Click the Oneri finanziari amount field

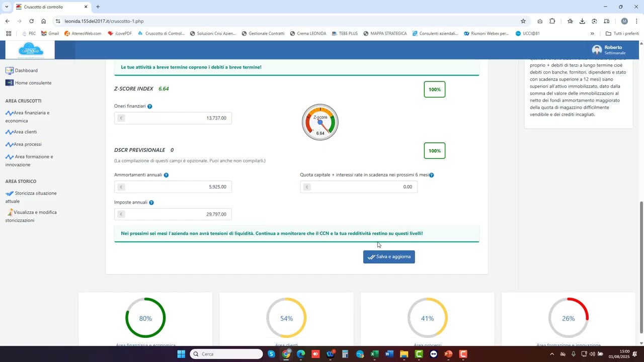173,118
